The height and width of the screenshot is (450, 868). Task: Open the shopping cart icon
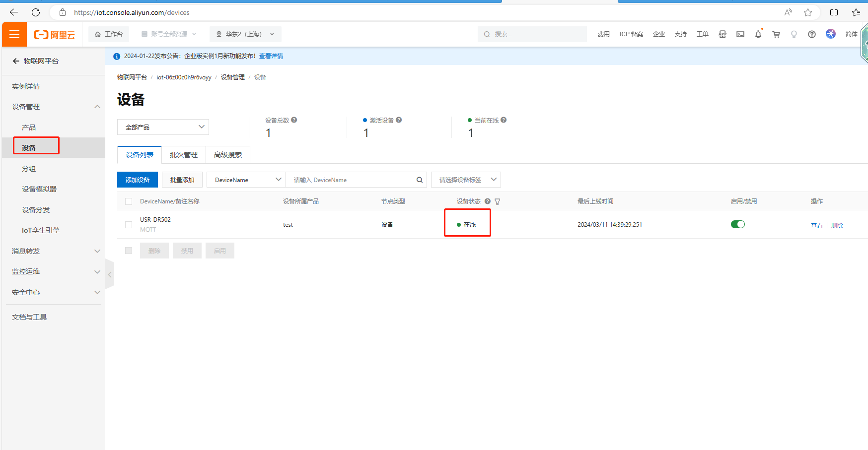point(776,34)
